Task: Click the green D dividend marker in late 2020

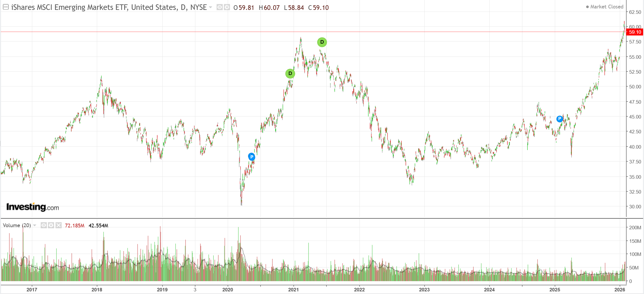Action: [x=290, y=74]
